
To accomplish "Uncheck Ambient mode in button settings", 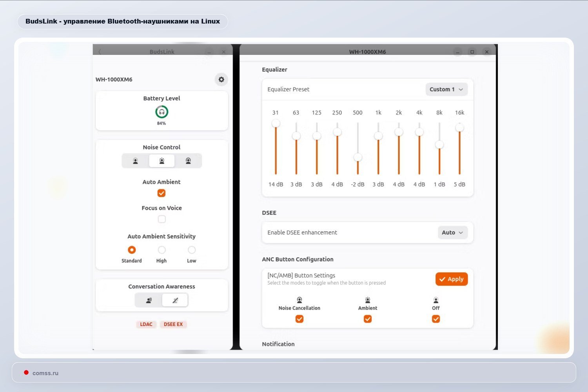I will click(368, 319).
